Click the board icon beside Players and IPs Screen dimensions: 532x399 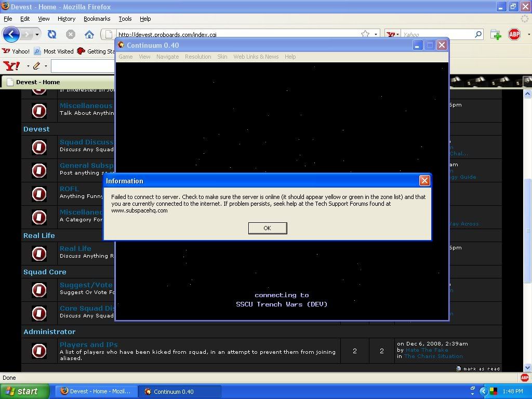(39, 351)
